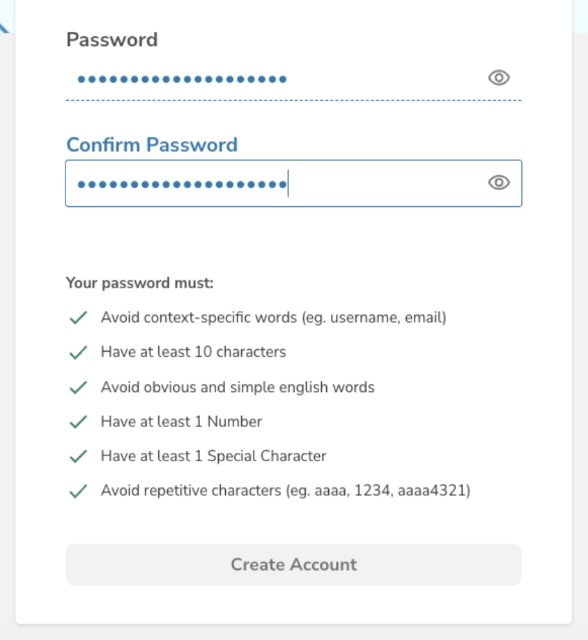The height and width of the screenshot is (640, 588).
Task: Select the 'Your password must:' heading
Action: pyautogui.click(x=140, y=283)
